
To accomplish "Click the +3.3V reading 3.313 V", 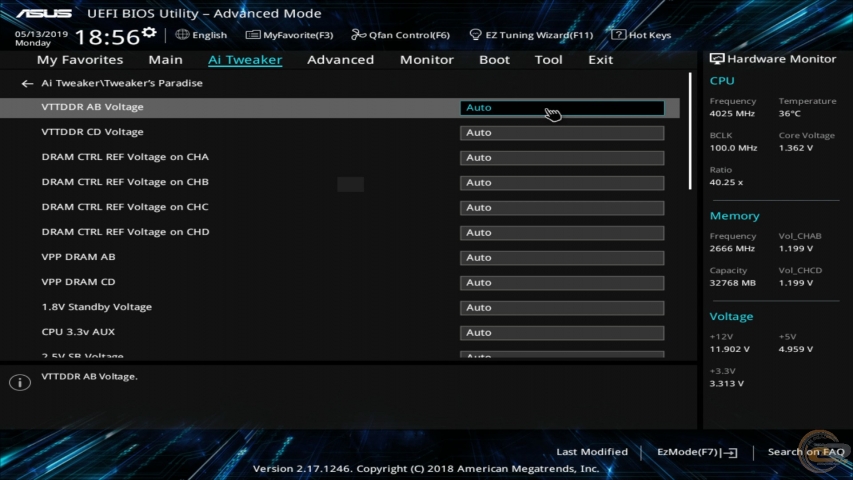I will (x=727, y=384).
